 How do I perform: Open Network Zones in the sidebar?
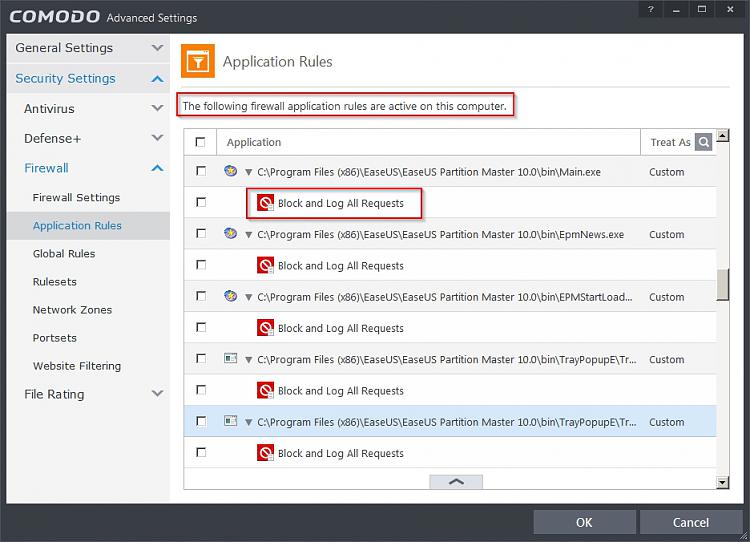72,310
